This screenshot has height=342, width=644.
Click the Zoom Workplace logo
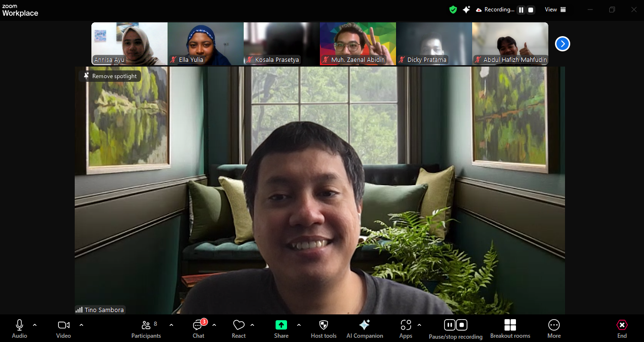(20, 10)
